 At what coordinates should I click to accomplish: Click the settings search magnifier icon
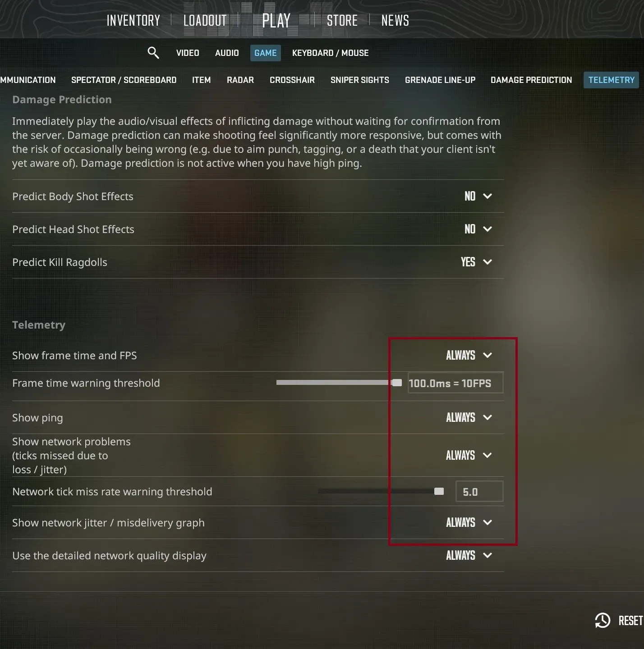(153, 53)
